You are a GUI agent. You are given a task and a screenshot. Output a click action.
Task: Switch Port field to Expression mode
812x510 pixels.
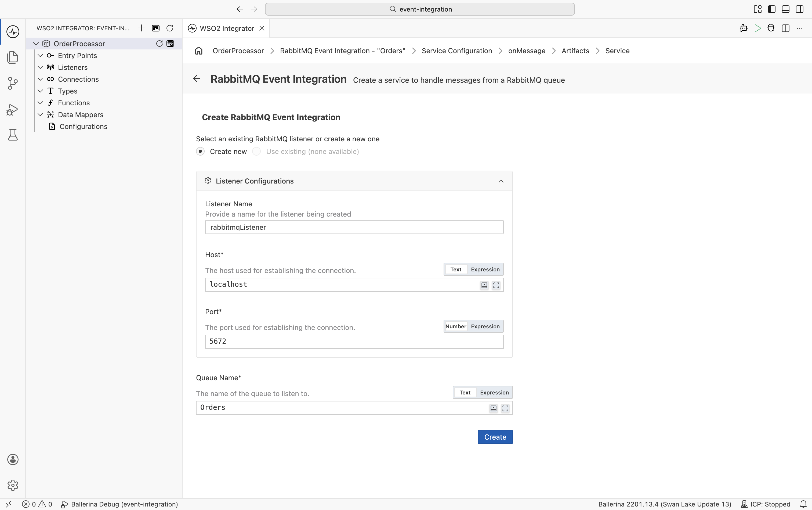485,326
